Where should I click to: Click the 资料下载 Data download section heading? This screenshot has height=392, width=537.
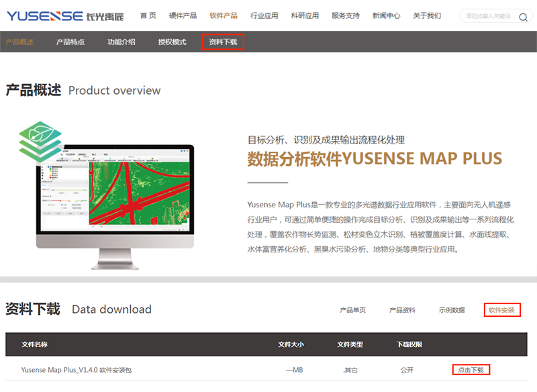79,309
